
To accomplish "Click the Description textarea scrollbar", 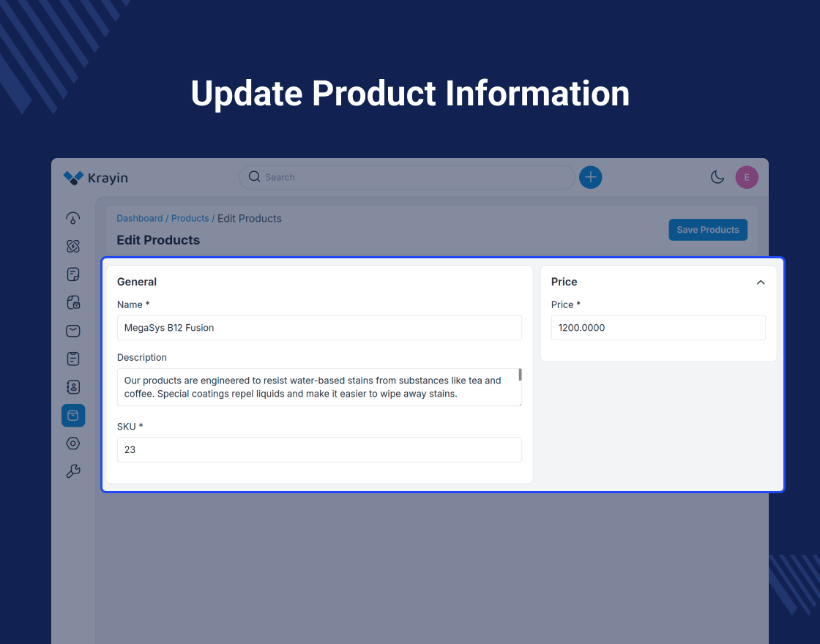I will 520,375.
